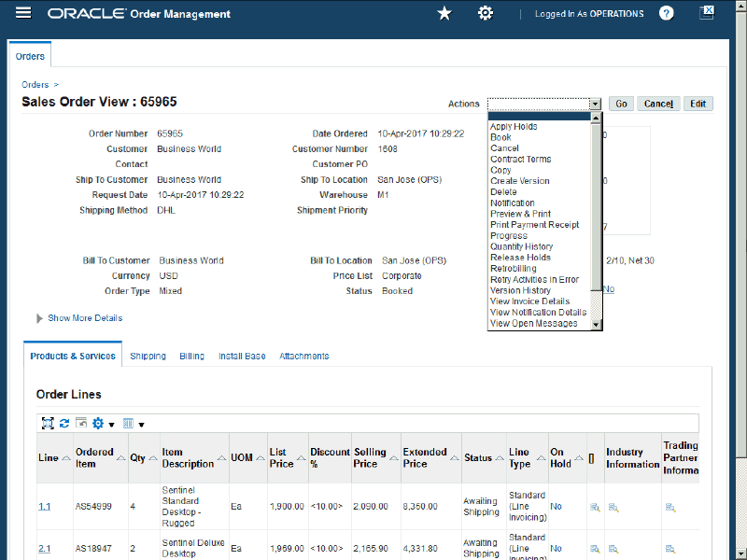Open the Actions dropdown arrow
Image resolution: width=747 pixels, height=560 pixels.
pos(595,104)
